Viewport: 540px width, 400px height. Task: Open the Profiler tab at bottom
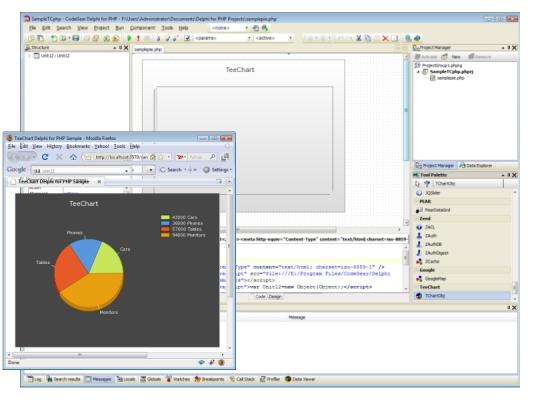270,379
